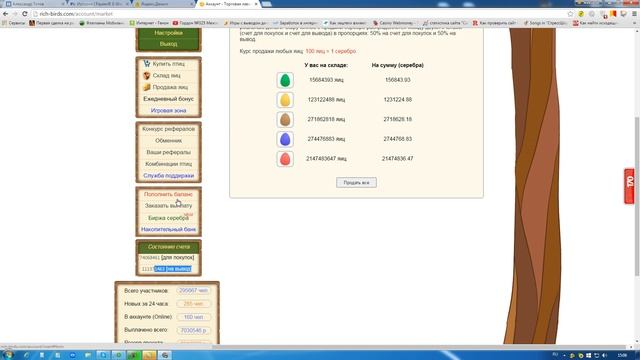This screenshot has width=640, height=360.
Task: Click the coins icon beside Продажа яиц
Action: coord(147,87)
